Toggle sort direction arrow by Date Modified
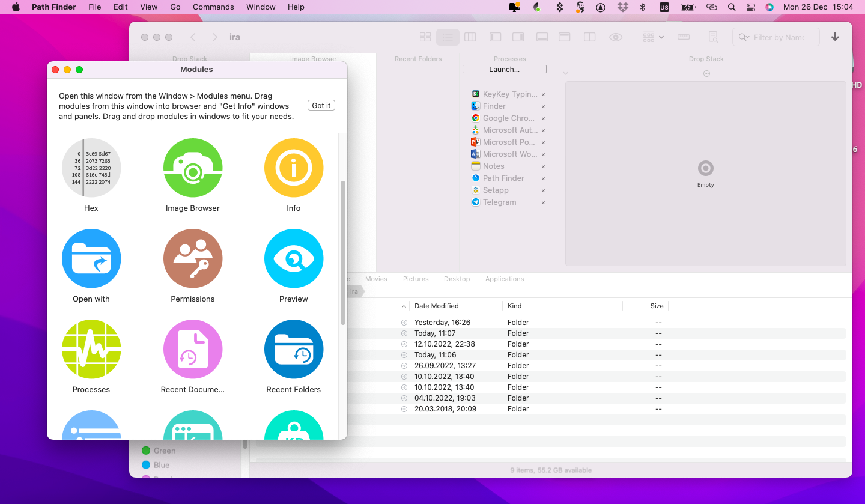Screen dimensions: 865x504 click(x=404, y=306)
